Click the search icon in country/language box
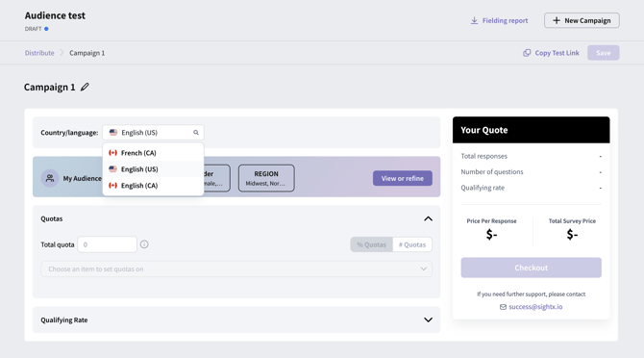 coord(196,133)
